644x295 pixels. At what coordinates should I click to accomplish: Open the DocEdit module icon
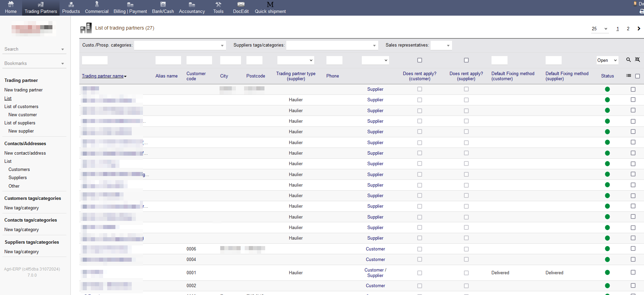(x=241, y=4)
